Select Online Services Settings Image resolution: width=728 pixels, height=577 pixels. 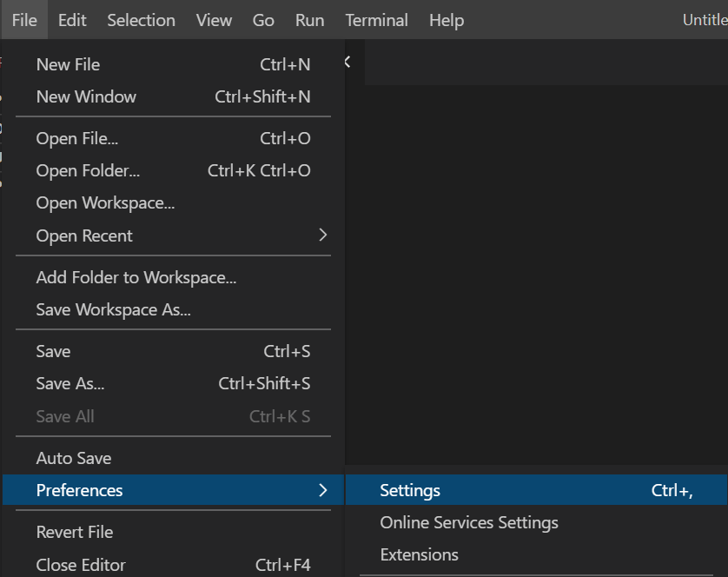[469, 522]
